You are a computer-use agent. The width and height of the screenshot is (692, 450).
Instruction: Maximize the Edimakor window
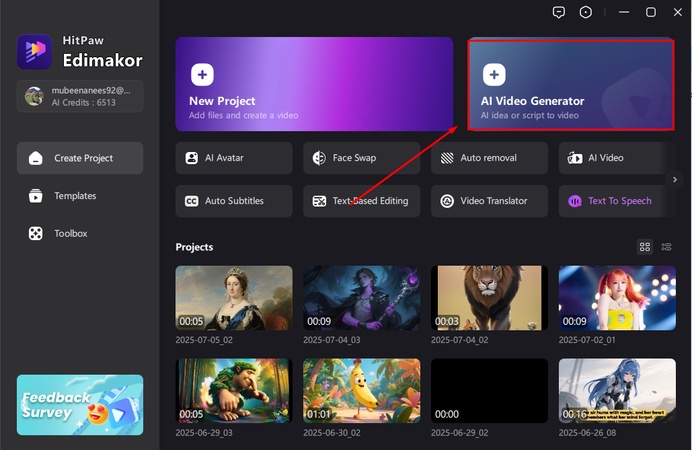(x=651, y=12)
